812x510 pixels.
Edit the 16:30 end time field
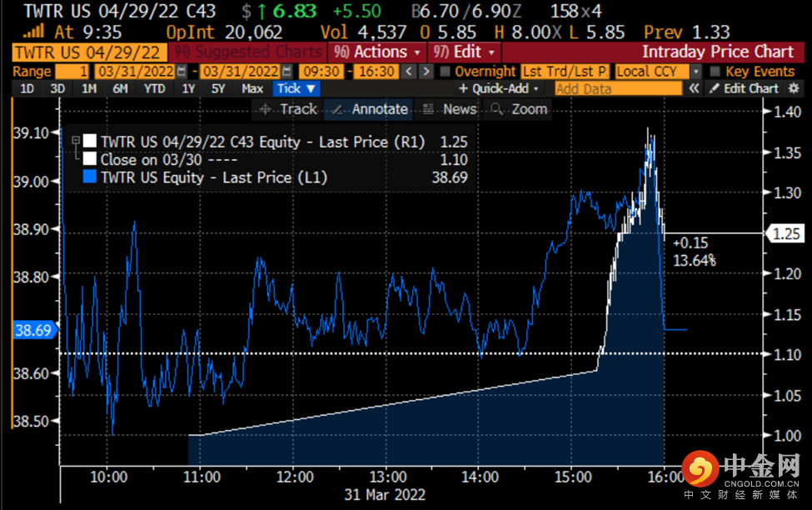pos(376,72)
